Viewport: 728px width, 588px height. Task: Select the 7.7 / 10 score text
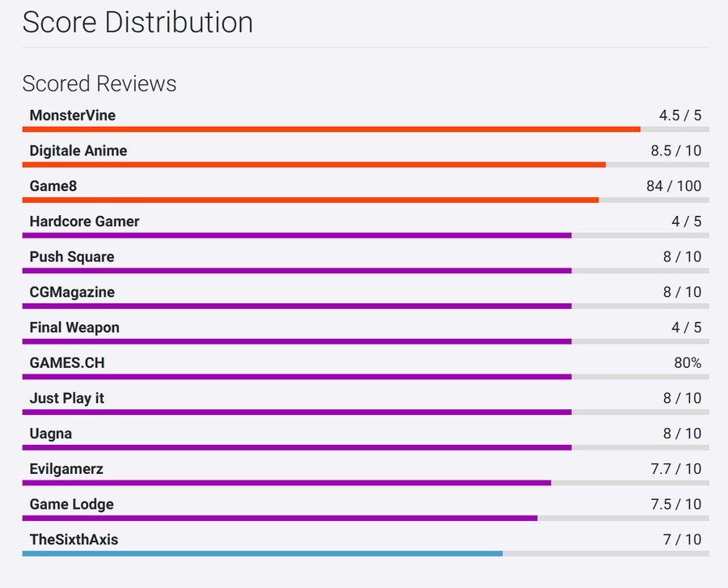[676, 469]
